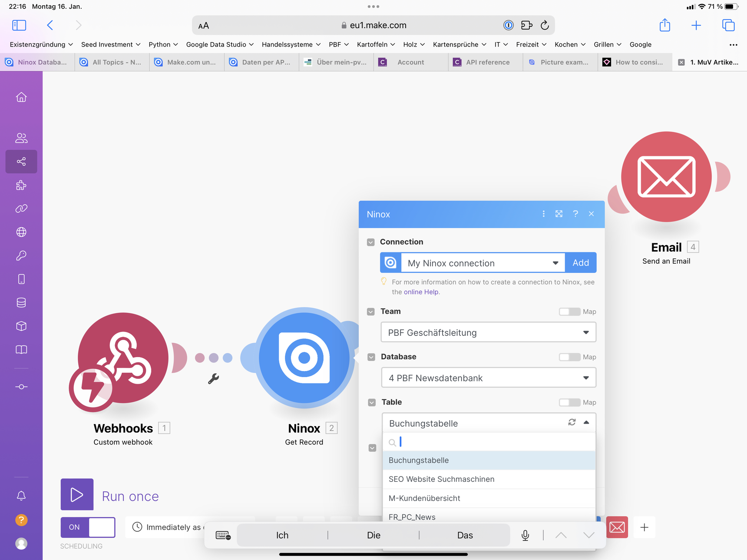Reload the page in Safari
This screenshot has height=560, width=747.
click(x=545, y=25)
